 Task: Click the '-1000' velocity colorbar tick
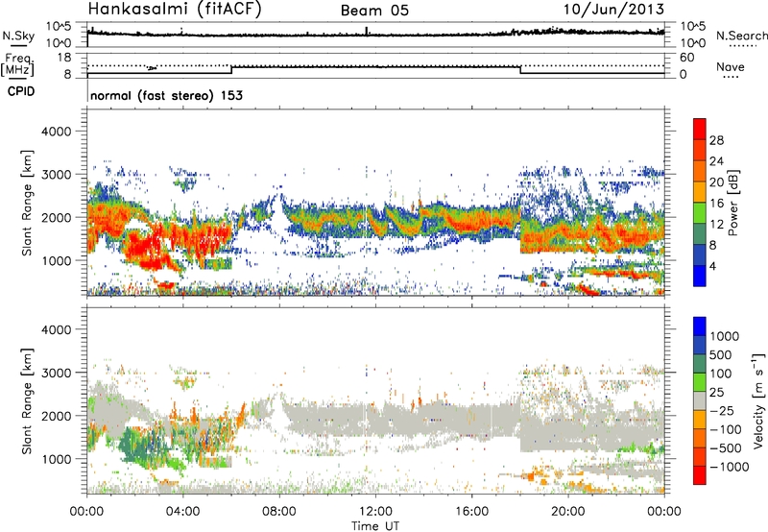tap(730, 467)
